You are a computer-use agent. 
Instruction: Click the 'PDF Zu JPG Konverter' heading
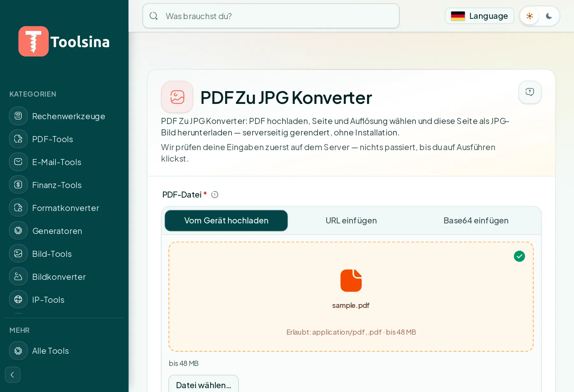coord(286,98)
